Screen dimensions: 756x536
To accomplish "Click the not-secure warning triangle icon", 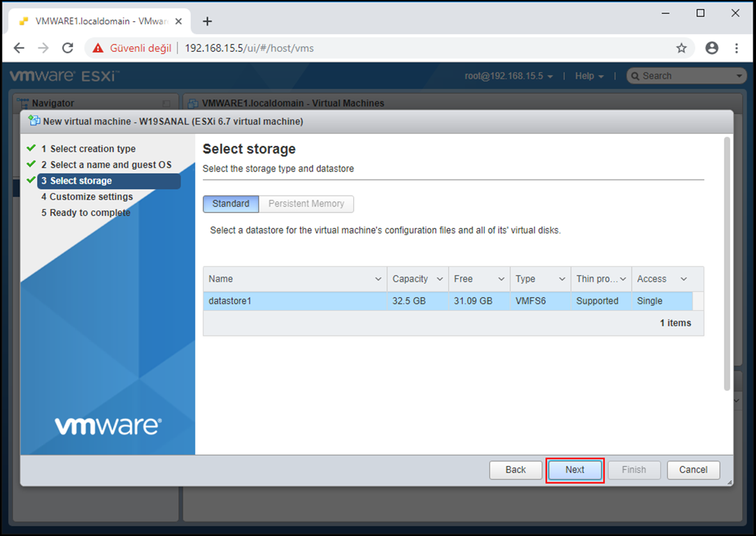I will (x=98, y=48).
